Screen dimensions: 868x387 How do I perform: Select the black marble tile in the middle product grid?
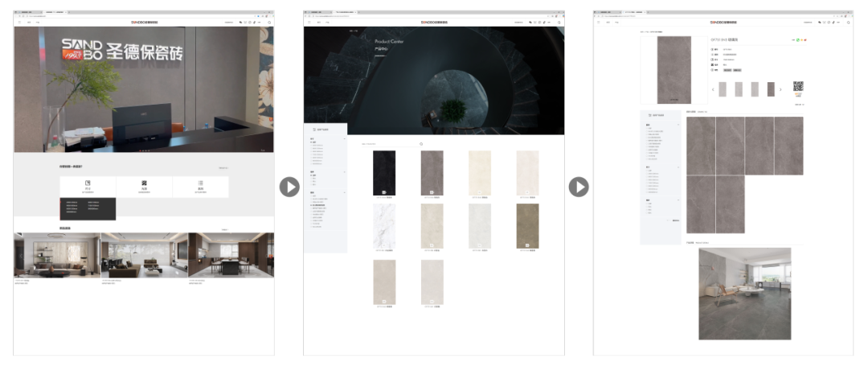[384, 173]
